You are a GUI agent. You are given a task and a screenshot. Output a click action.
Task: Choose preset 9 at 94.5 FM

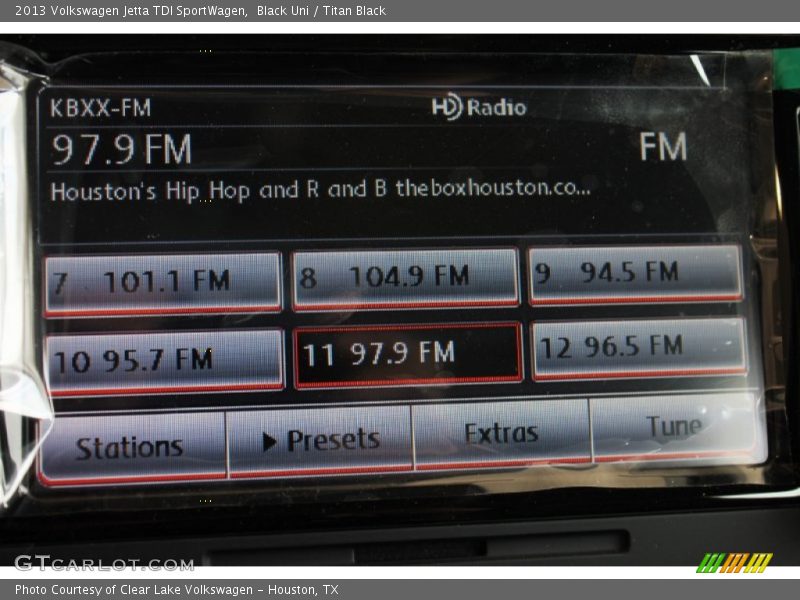pos(636,273)
